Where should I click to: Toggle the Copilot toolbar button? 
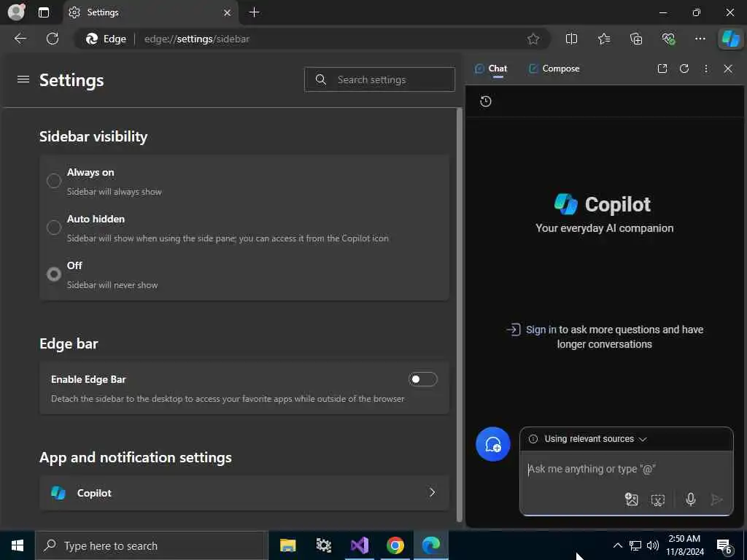click(x=730, y=39)
